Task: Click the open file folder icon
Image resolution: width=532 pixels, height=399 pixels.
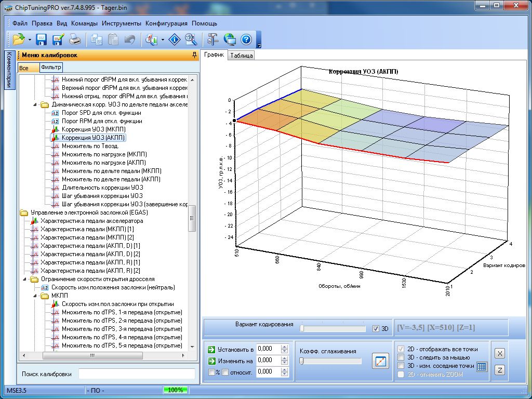Action: point(18,39)
